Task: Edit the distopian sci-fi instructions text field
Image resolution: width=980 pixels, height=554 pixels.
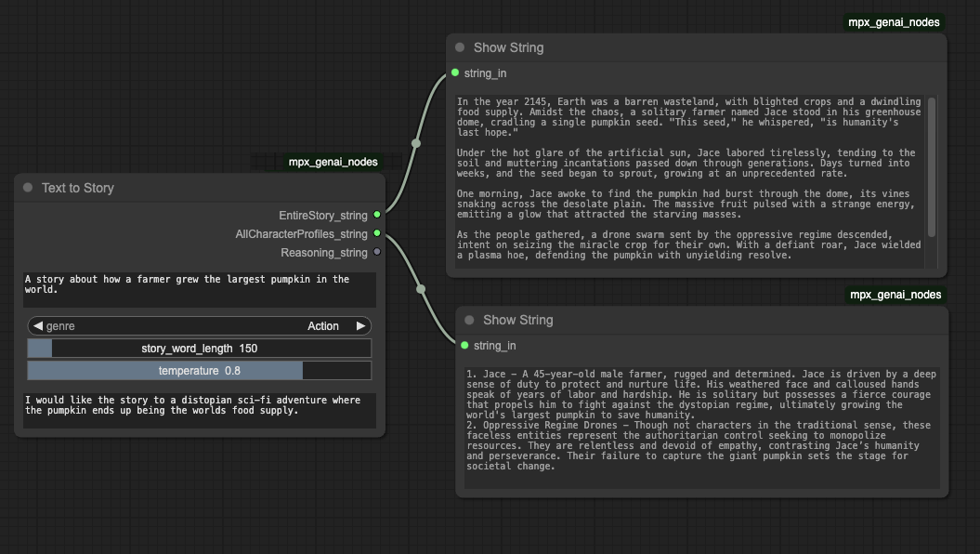Action: point(200,411)
